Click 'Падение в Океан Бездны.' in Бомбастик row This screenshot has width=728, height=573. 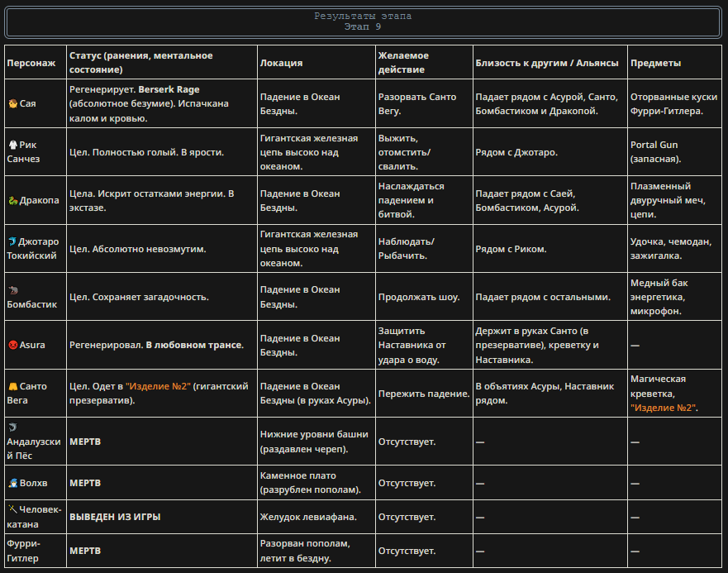coord(316,297)
